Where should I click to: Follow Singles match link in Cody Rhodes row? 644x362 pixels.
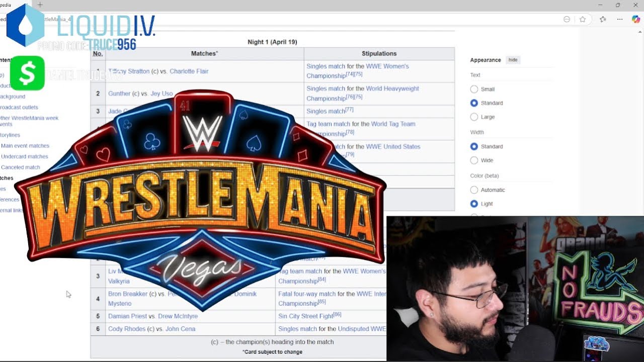click(x=298, y=329)
